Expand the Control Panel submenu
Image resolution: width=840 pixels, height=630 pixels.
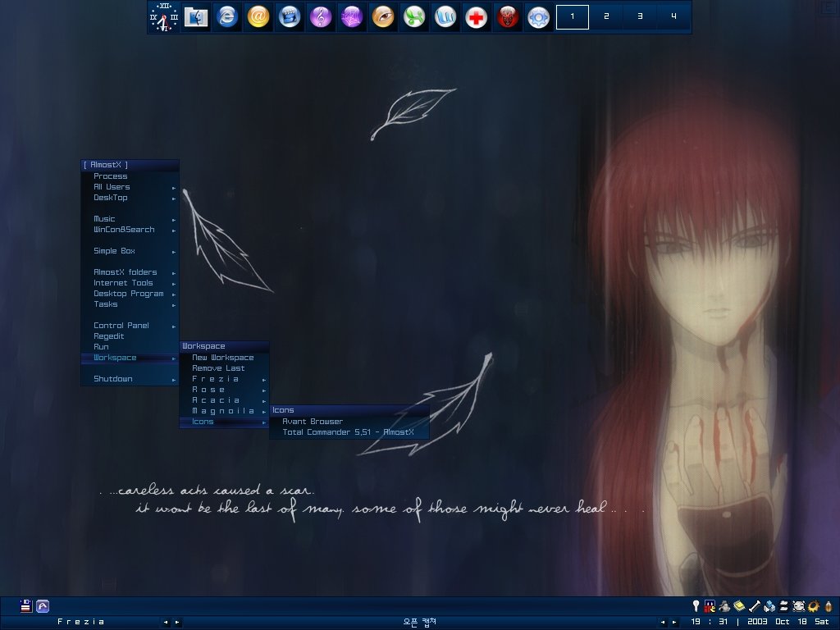[x=130, y=326]
